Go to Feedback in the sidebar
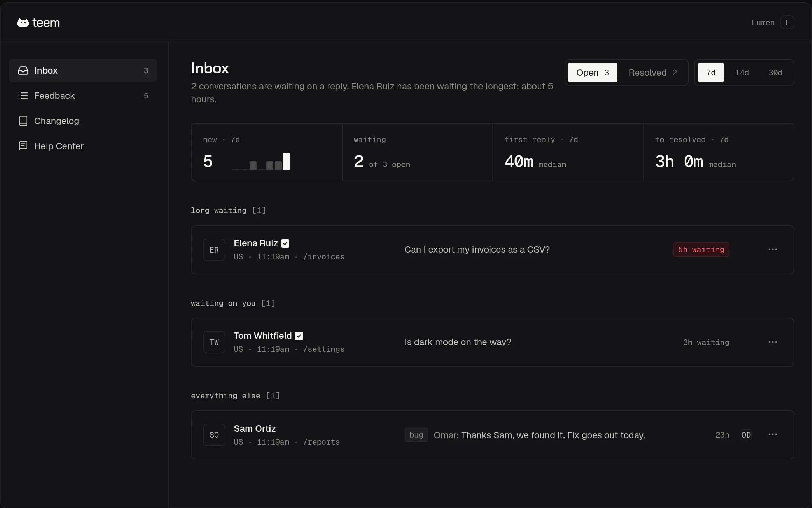812x508 pixels. (83, 96)
